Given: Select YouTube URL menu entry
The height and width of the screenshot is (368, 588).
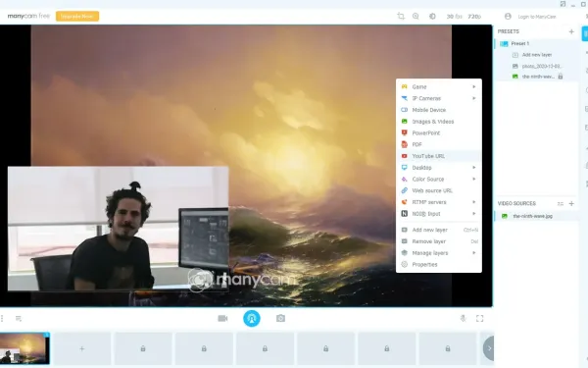Looking at the screenshot, I should [x=439, y=156].
